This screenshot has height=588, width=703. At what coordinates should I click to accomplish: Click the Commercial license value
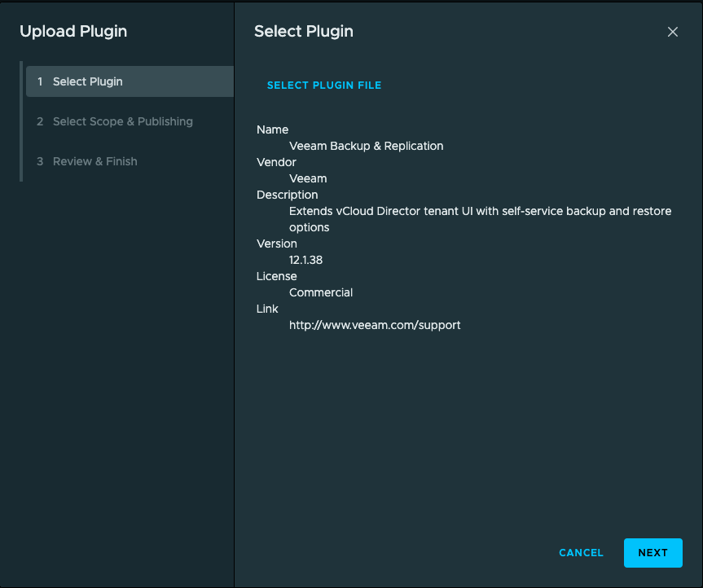click(x=321, y=292)
